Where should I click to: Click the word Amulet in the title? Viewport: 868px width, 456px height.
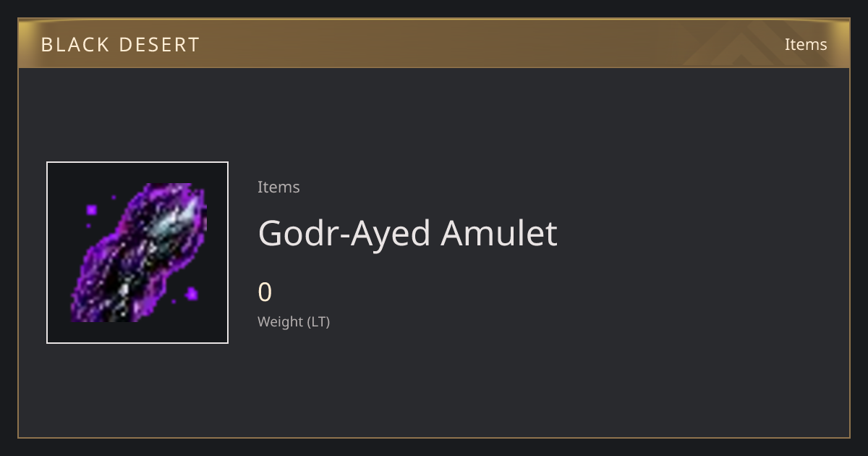coord(499,233)
